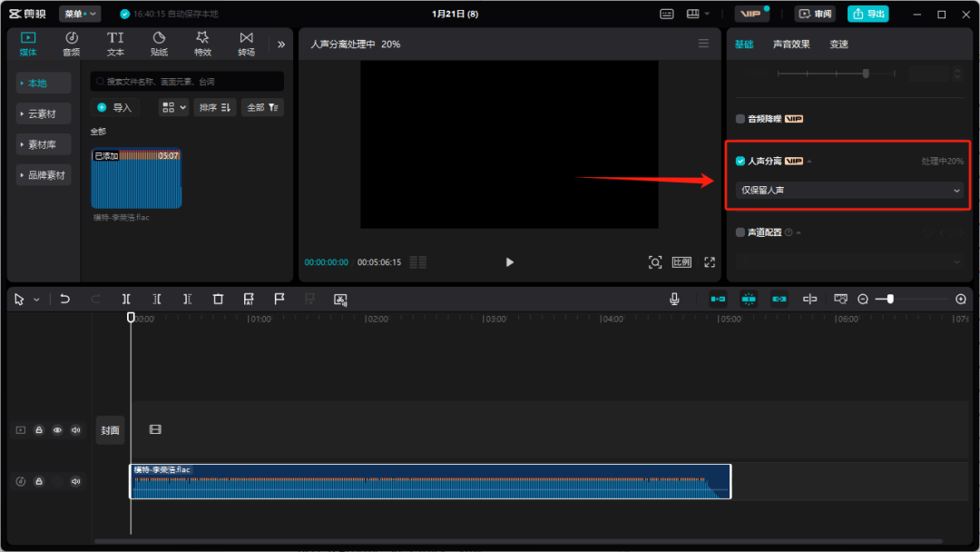Select the arrow pointer tool
The width and height of the screenshot is (980, 552).
[19, 300]
